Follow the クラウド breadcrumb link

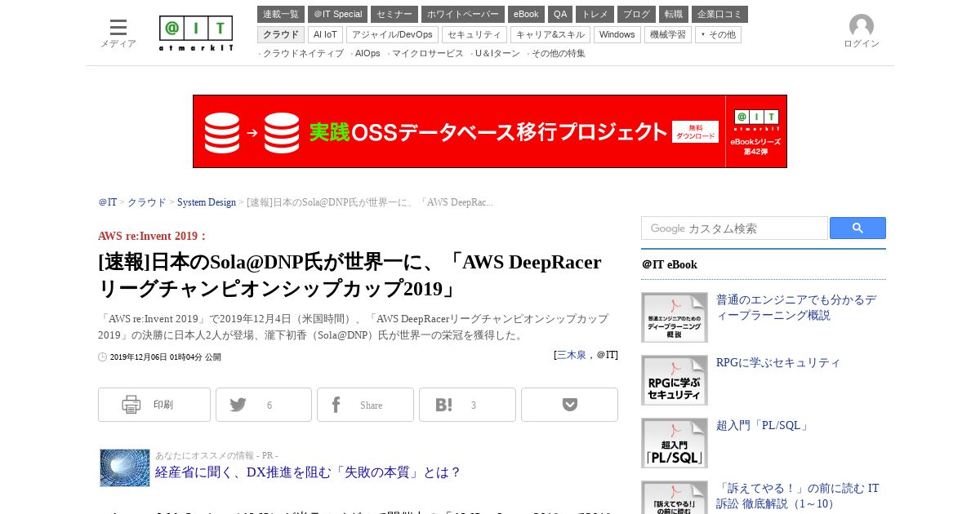point(147,202)
